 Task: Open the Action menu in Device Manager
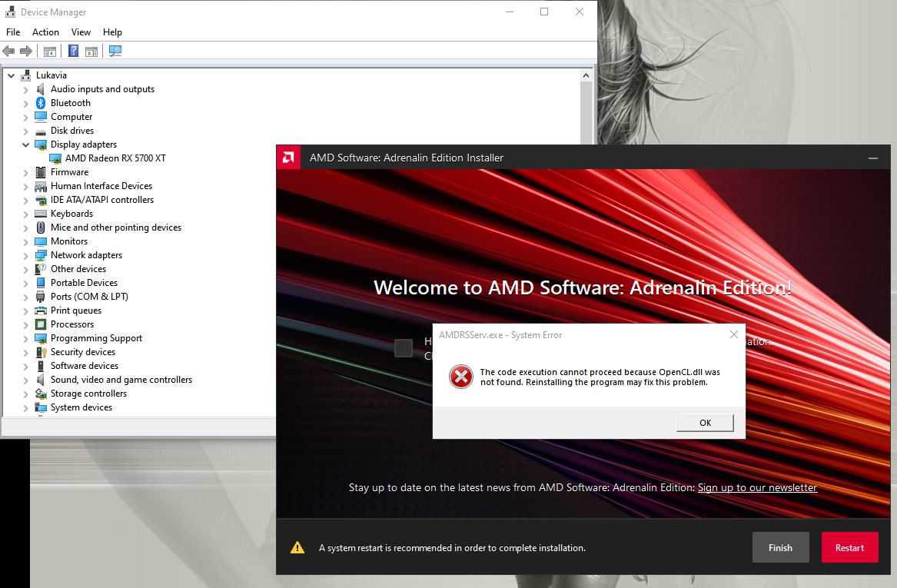45,32
